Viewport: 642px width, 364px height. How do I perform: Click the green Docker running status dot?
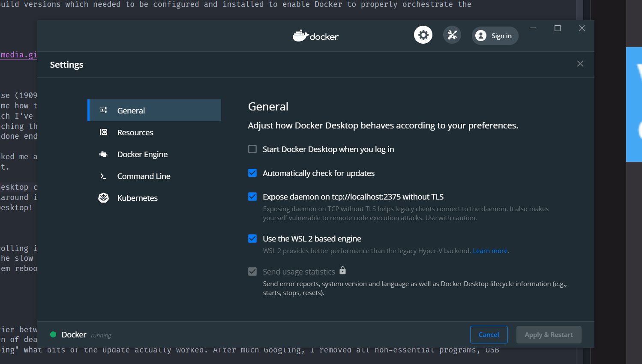pos(53,334)
